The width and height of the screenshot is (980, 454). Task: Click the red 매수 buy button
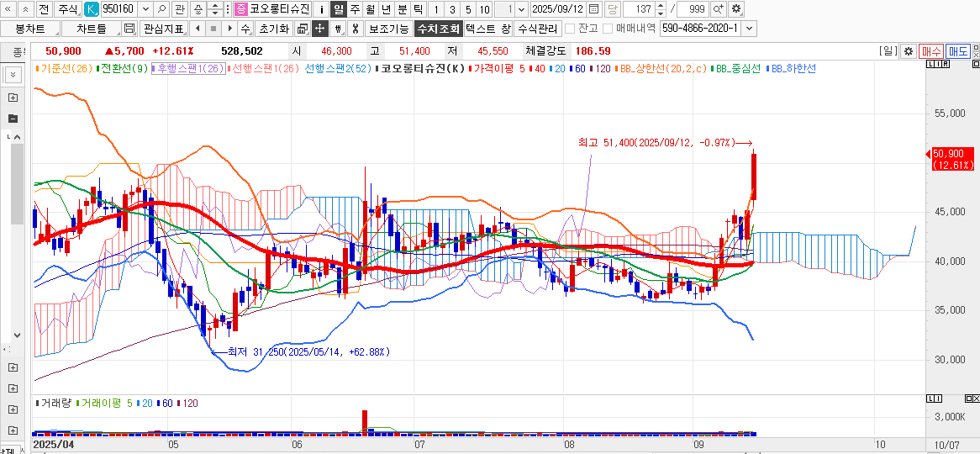[x=931, y=51]
